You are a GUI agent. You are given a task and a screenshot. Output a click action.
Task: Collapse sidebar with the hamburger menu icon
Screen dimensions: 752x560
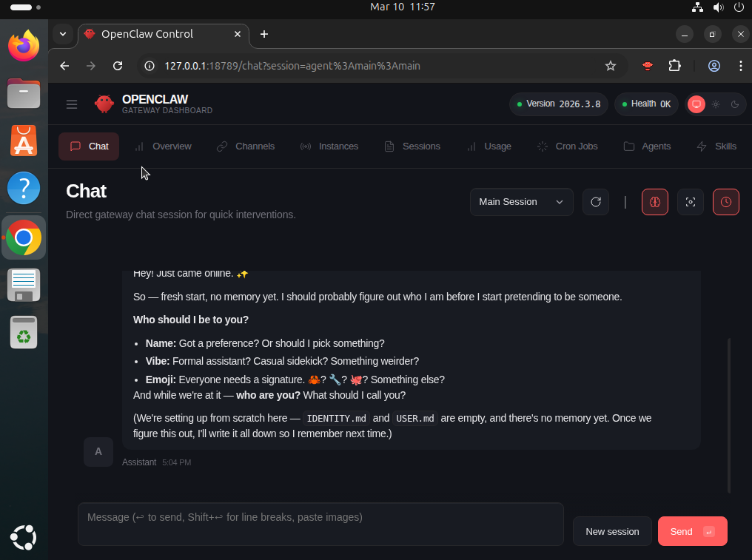(x=72, y=104)
